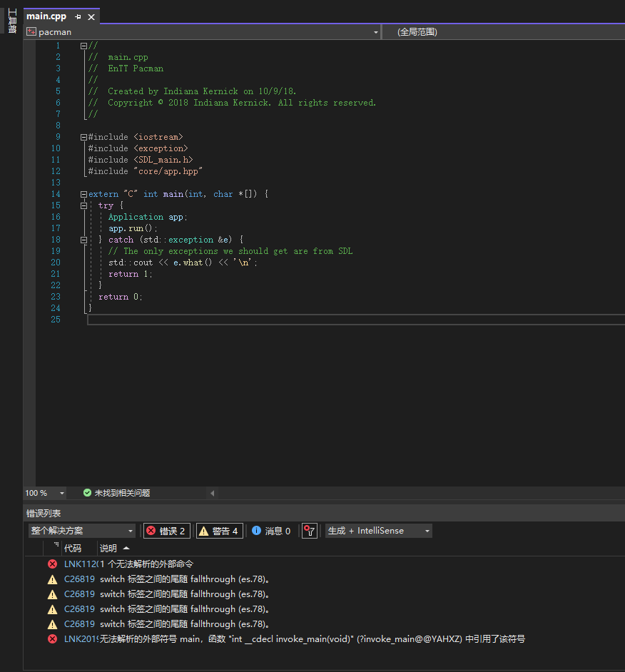Click the pacman project icon
This screenshot has width=625, height=672.
coord(31,31)
